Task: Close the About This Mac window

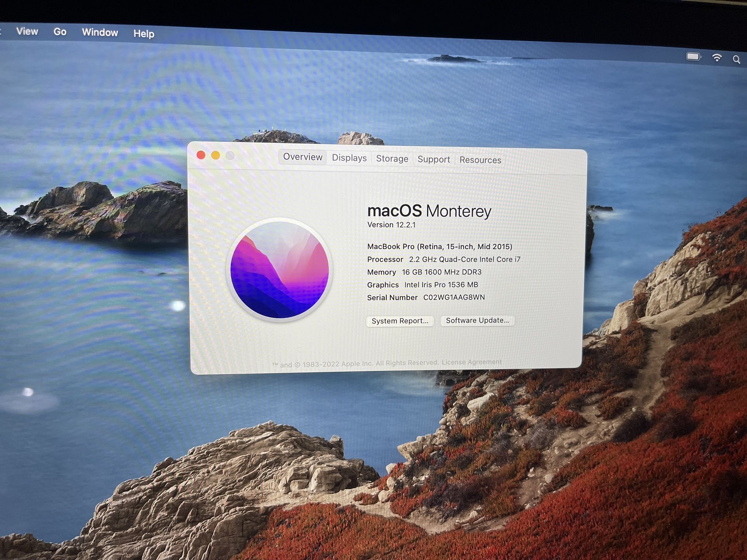Action: tap(201, 155)
